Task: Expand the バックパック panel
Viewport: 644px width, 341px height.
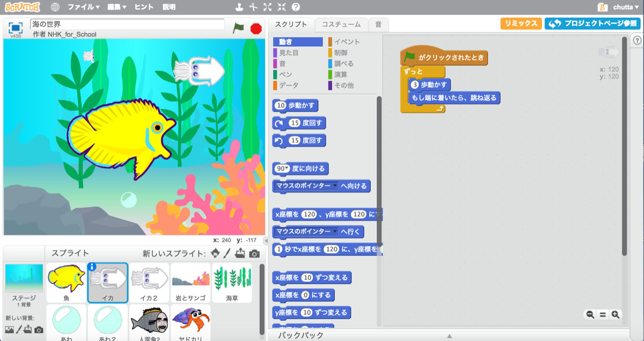Action: click(x=450, y=336)
